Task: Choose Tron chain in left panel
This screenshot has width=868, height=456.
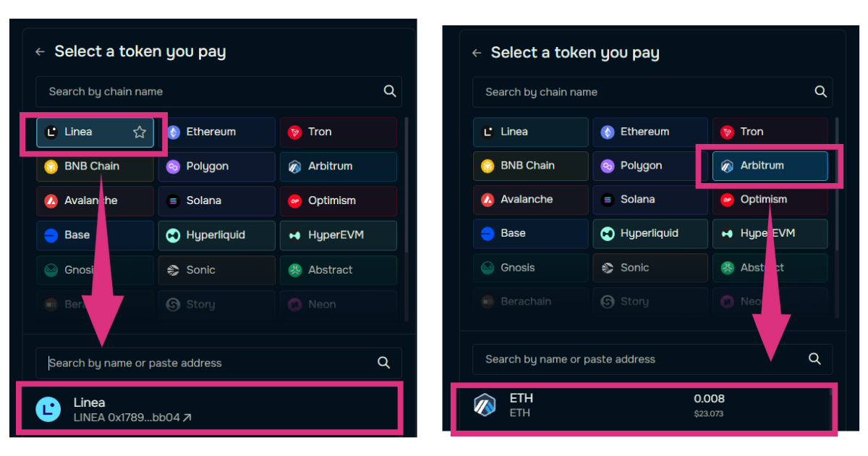Action: pyautogui.click(x=338, y=132)
